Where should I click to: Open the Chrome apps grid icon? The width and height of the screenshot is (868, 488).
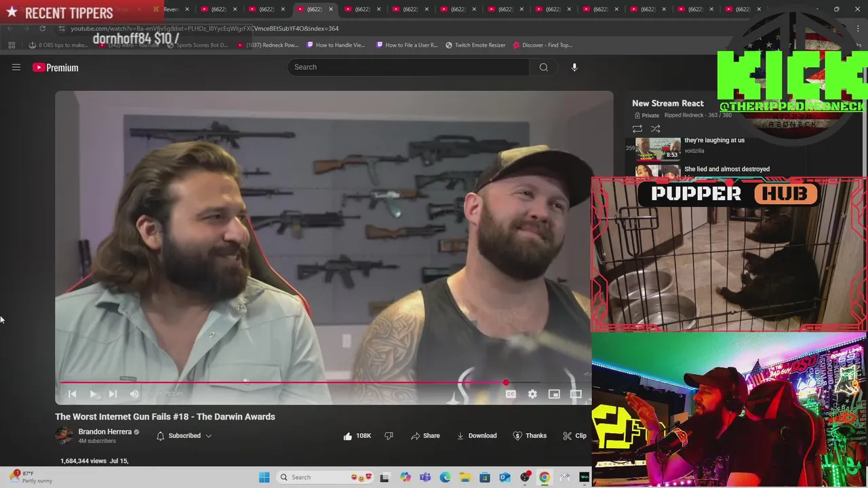(12, 45)
